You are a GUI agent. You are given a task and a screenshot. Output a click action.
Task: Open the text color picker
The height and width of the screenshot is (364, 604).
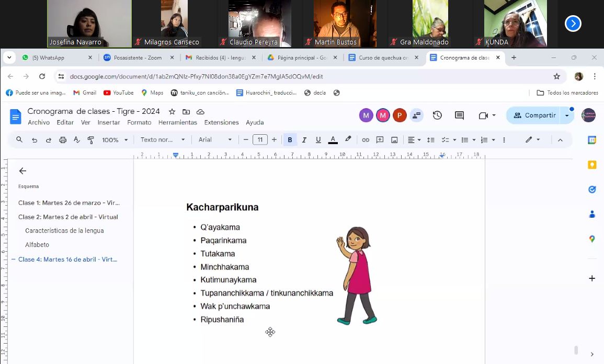333,140
